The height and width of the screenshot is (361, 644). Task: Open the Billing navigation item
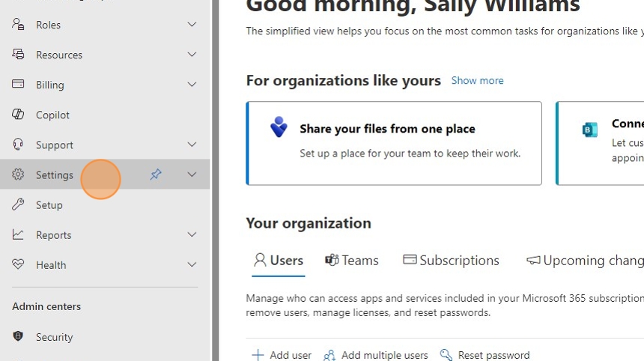(x=105, y=84)
